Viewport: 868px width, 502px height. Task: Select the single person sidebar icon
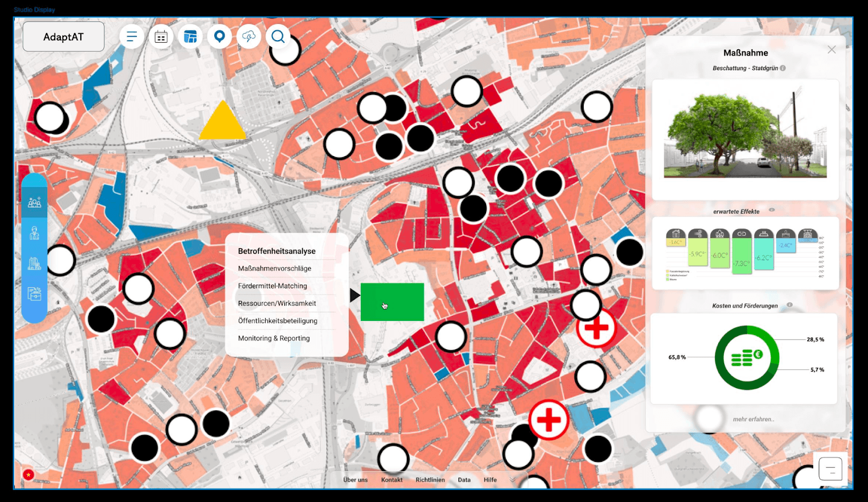click(x=34, y=233)
